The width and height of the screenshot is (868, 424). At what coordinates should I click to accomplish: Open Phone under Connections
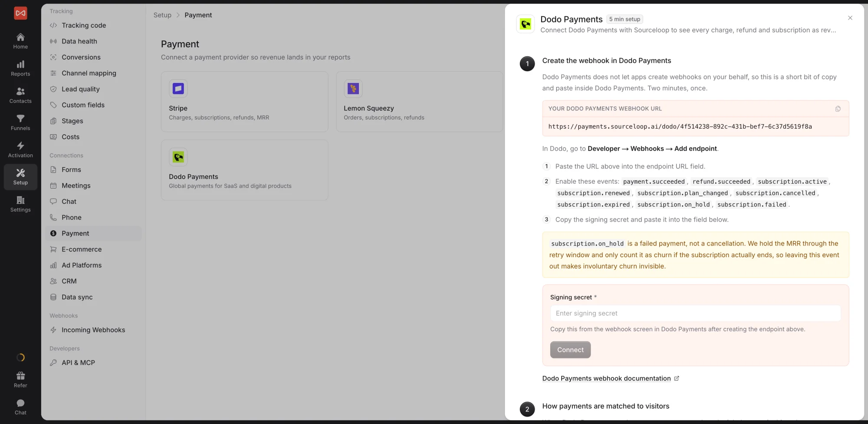[x=93, y=217]
